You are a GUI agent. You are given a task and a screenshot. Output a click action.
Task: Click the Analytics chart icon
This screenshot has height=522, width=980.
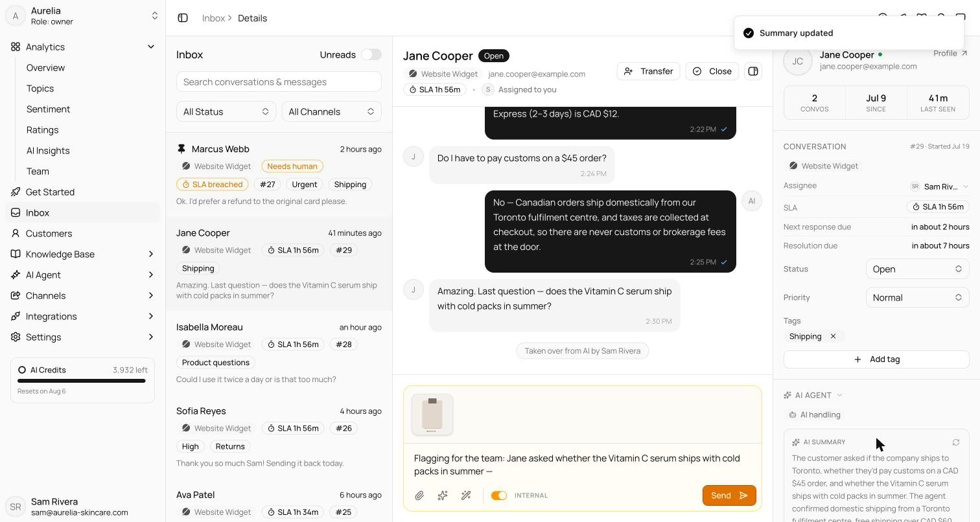pos(16,47)
